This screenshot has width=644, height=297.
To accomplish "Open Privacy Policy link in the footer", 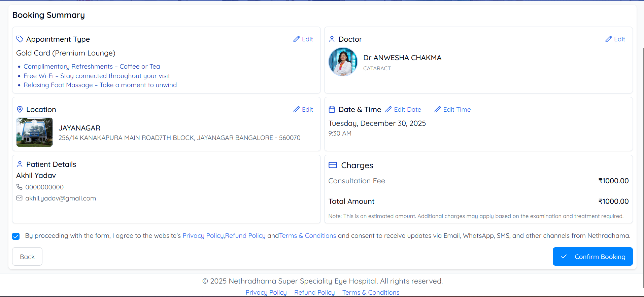I will [266, 292].
